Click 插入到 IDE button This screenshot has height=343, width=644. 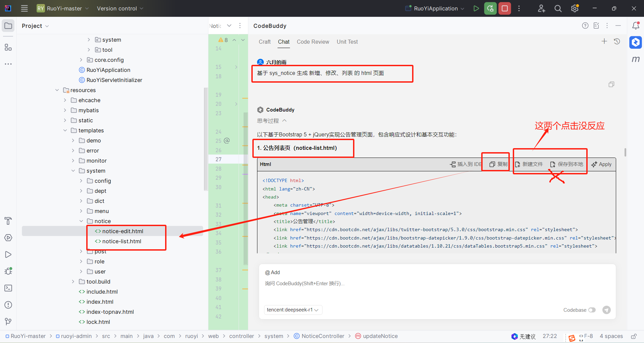click(466, 164)
